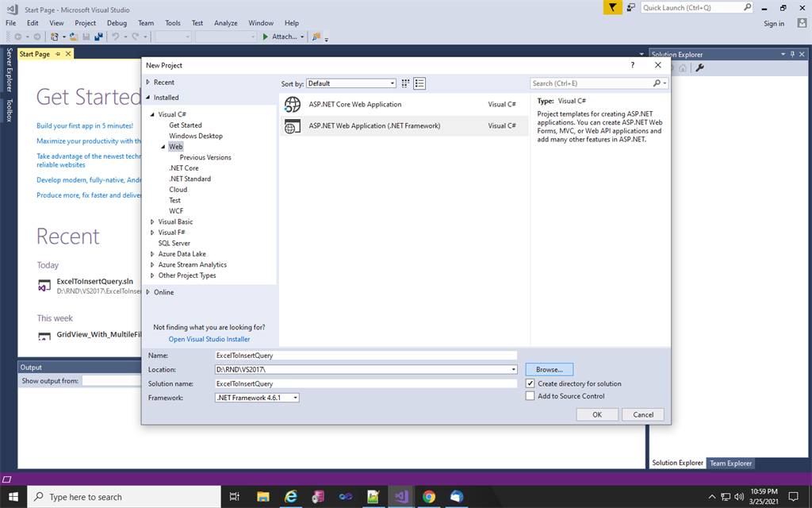The image size is (812, 508).
Task: Click the project Name input field
Action: [x=366, y=356]
